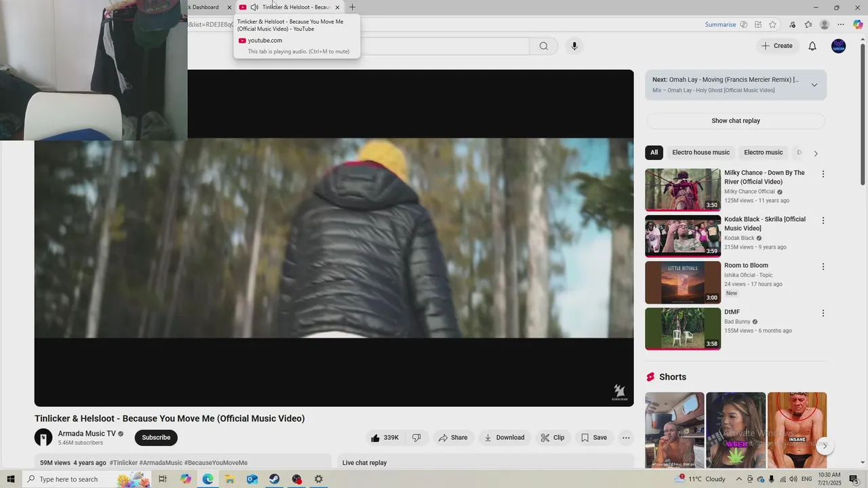Viewport: 868px width, 488px height.
Task: Open the Windows Start menu
Action: click(10, 479)
